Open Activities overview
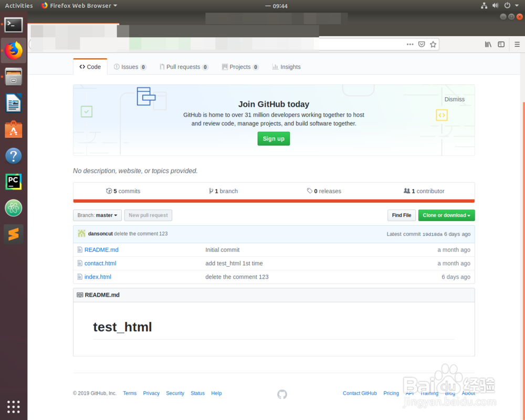 [19, 6]
